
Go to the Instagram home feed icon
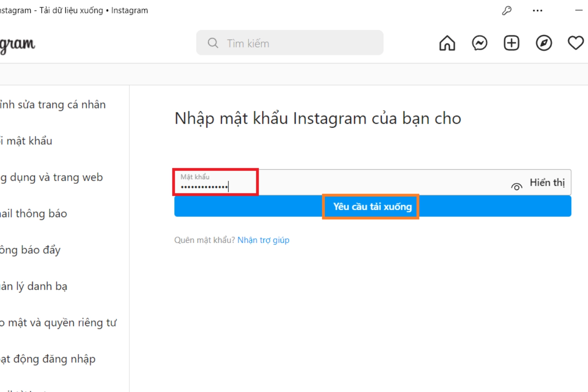click(x=447, y=43)
